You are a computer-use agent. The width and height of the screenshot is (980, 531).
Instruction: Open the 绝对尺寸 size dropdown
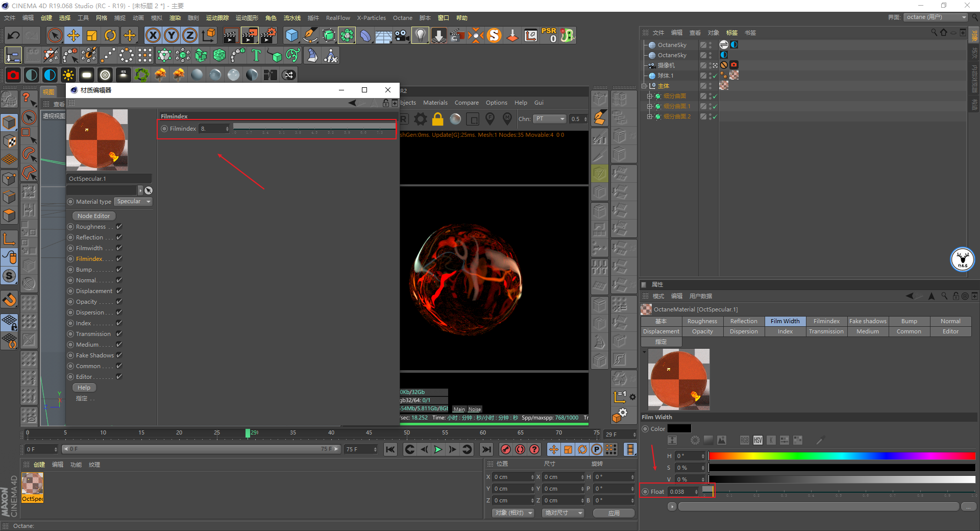point(563,513)
